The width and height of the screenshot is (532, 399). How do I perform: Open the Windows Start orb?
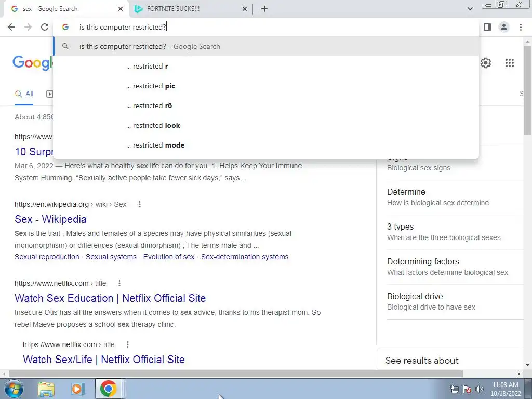[x=14, y=389]
